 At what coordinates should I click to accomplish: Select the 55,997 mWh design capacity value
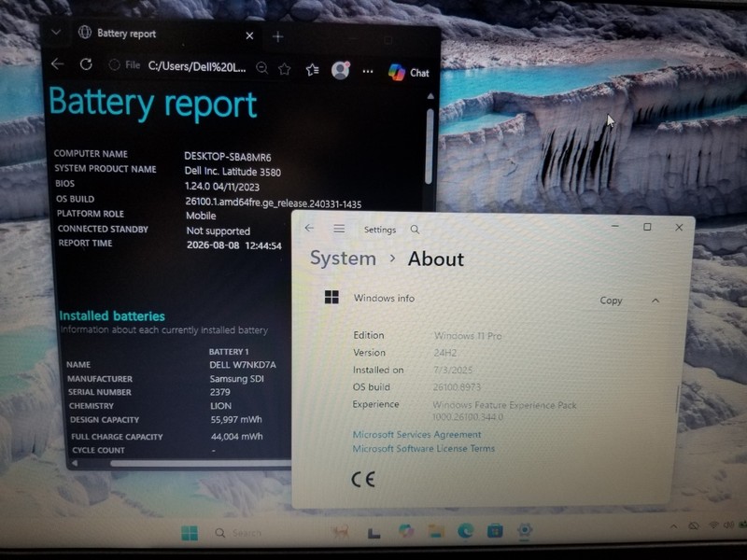click(236, 419)
